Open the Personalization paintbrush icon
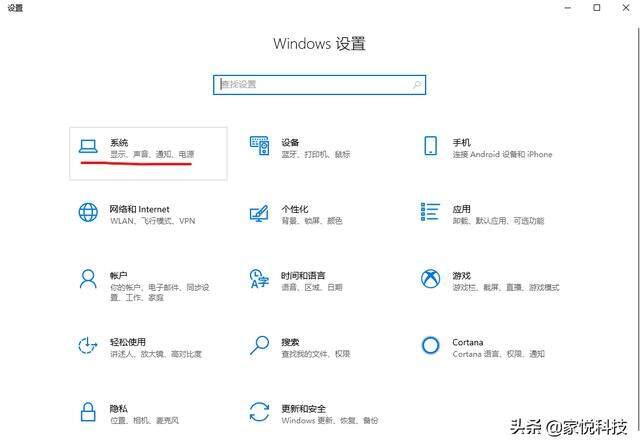The height and width of the screenshot is (448, 640). click(260, 213)
